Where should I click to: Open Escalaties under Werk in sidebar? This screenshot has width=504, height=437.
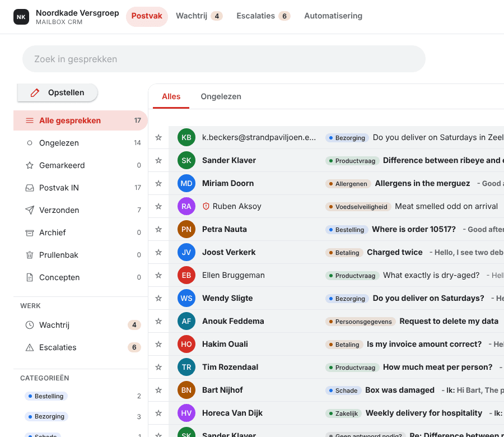pyautogui.click(x=80, y=347)
